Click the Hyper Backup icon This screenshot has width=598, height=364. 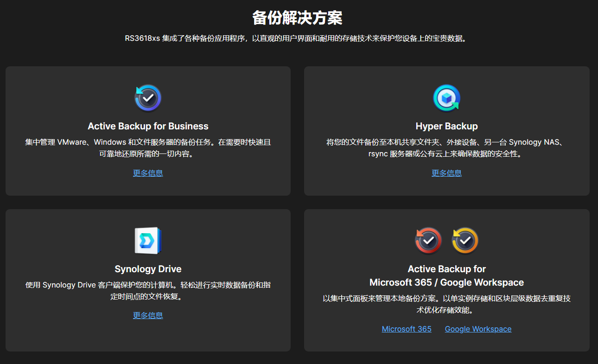446,98
